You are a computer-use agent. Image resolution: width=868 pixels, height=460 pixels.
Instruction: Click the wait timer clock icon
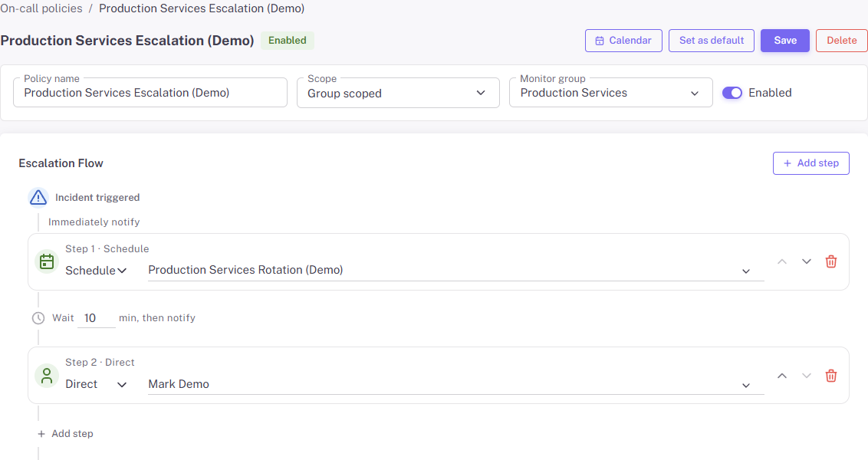38,317
